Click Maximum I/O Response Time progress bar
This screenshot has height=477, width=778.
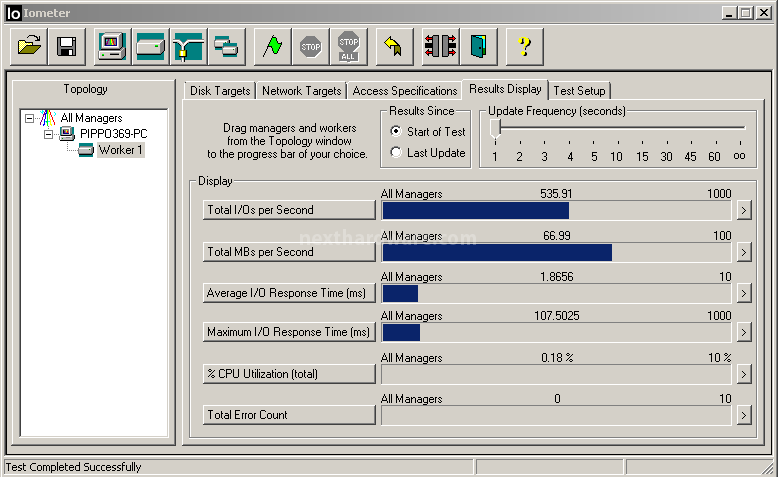[x=556, y=332]
